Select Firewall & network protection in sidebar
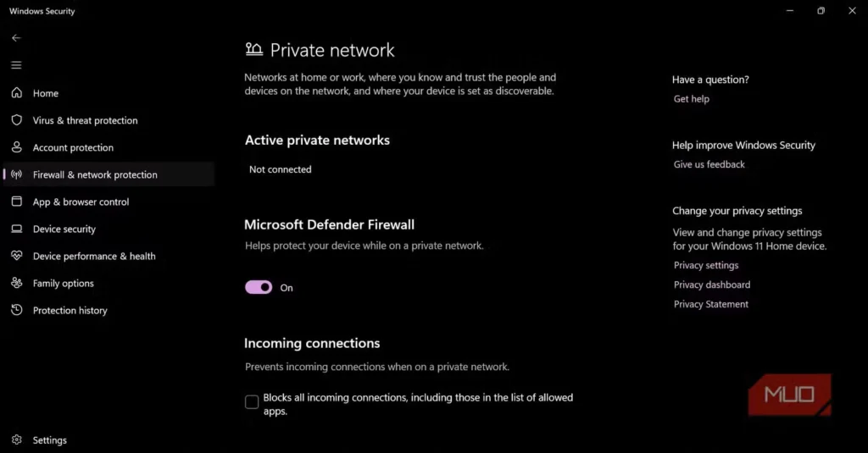Viewport: 868px width, 453px height. click(x=95, y=174)
